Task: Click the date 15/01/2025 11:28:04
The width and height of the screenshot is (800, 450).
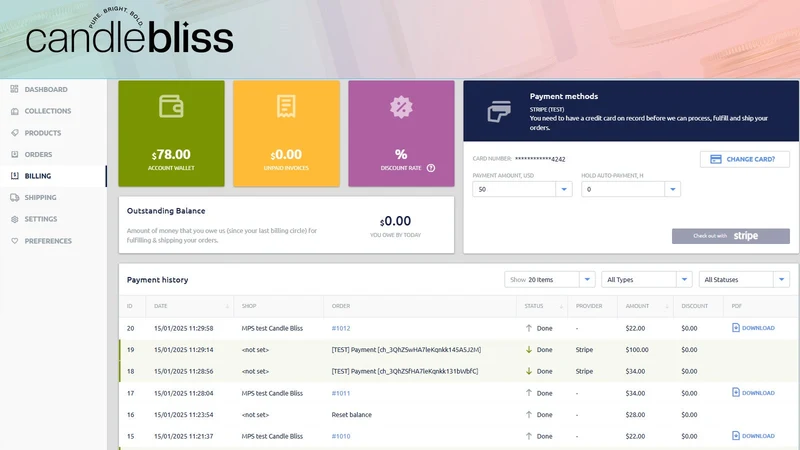Action: [184, 393]
